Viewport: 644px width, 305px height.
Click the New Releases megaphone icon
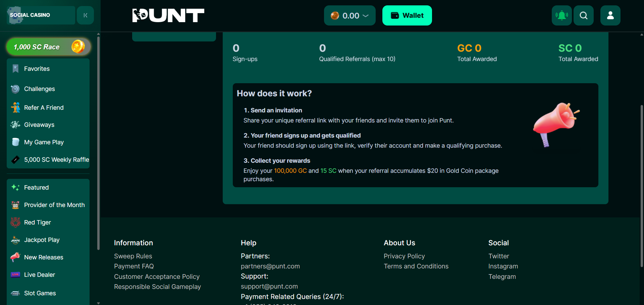15,257
